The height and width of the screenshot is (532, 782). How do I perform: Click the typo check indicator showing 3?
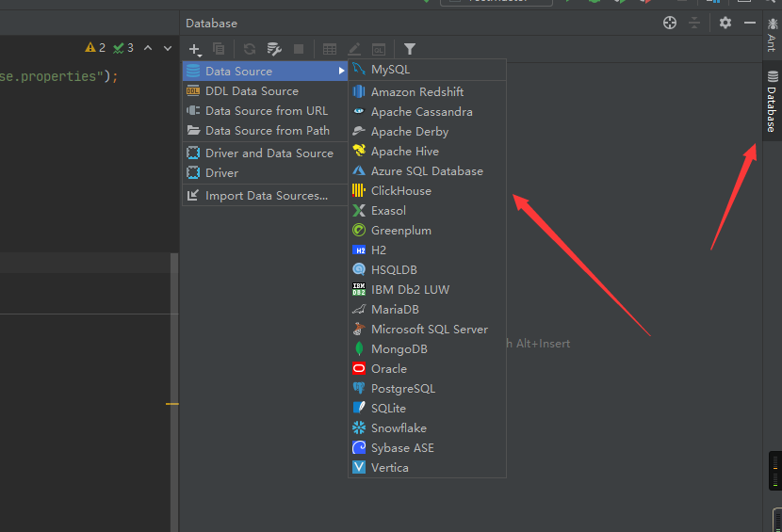pos(123,48)
